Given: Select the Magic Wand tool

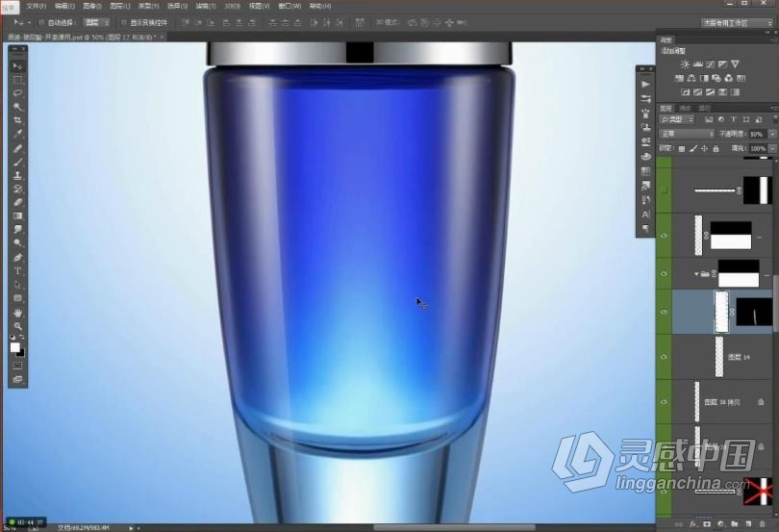Looking at the screenshot, I should 17,107.
